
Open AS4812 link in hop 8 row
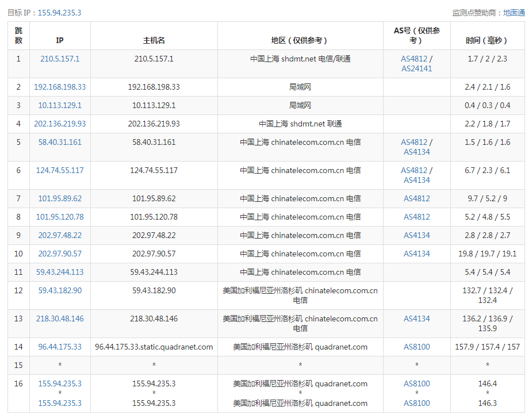416,216
